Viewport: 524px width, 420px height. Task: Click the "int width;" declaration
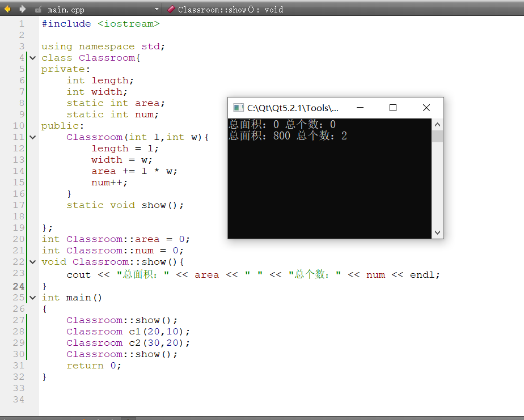click(97, 92)
